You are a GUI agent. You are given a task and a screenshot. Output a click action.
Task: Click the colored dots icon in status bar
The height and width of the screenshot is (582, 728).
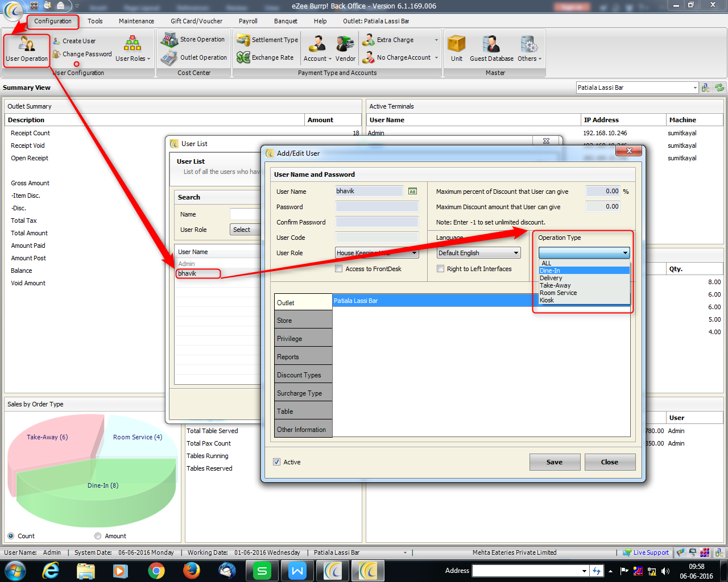pos(705,552)
